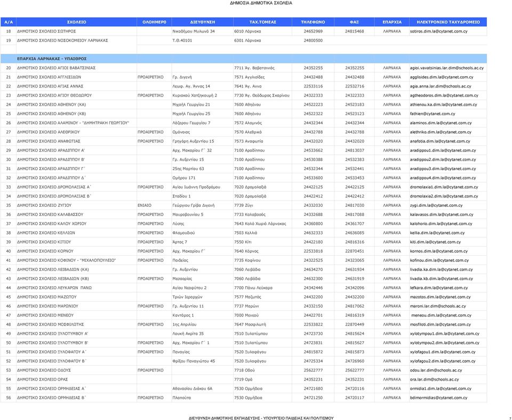The height and width of the screenshot is (420, 512).
Task: Click address Κυριακού Χατζηκουμή 2
Action: (x=195, y=95)
